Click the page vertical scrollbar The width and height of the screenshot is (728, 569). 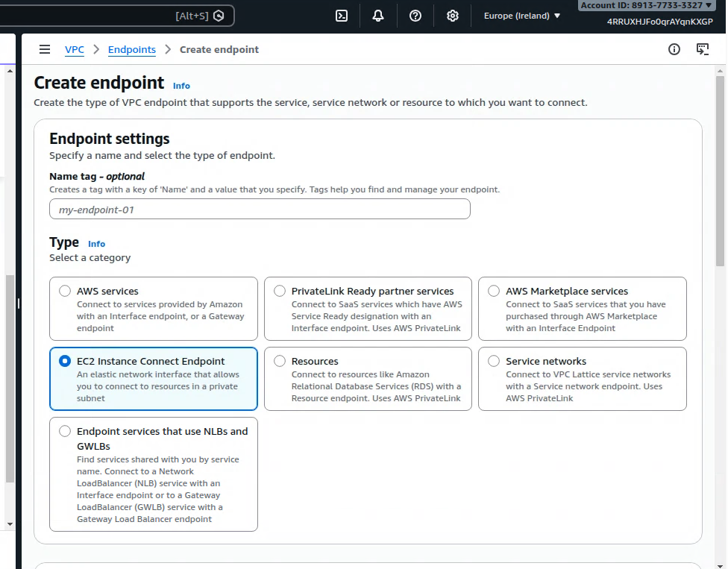coord(720,172)
